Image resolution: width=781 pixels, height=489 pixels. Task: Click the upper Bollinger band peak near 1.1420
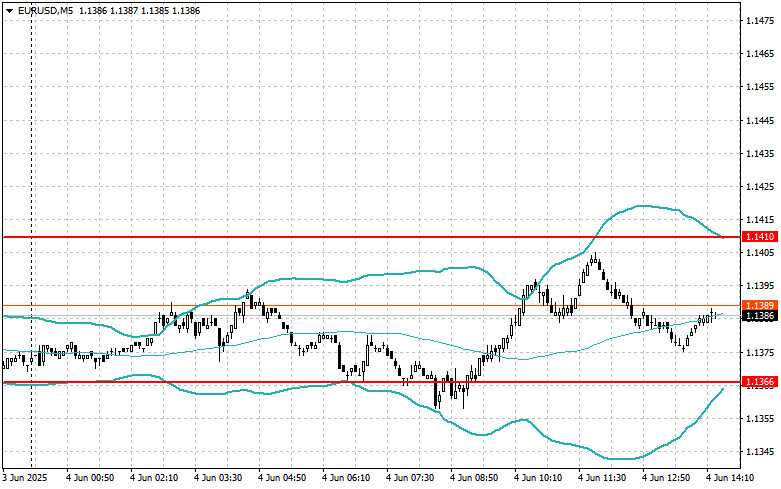642,206
